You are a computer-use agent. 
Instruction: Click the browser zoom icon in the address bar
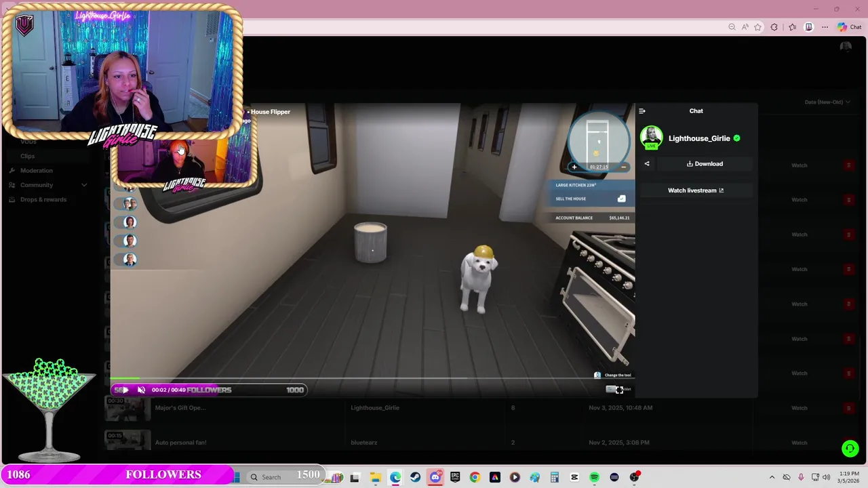coord(732,27)
